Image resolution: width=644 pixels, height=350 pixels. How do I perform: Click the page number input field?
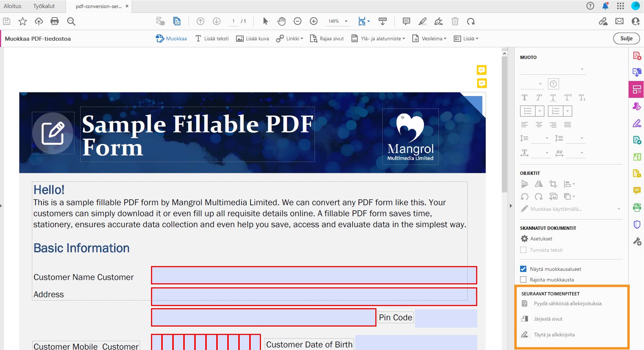click(233, 21)
